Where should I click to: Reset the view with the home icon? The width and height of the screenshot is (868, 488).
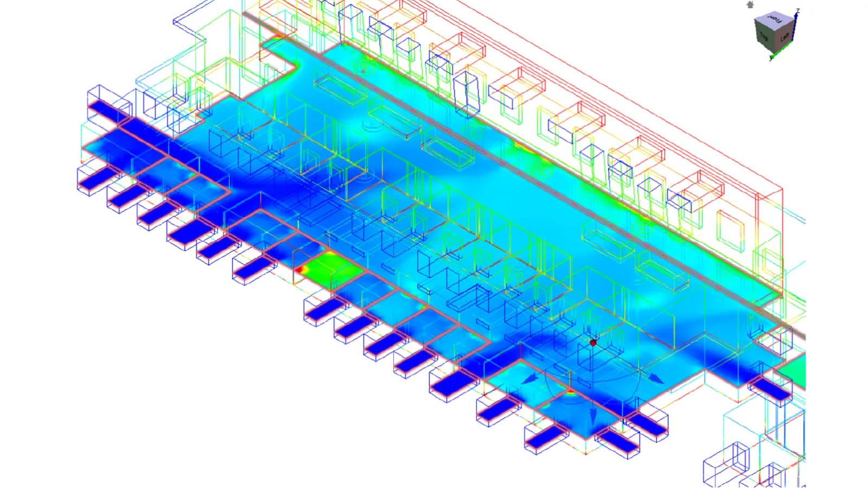point(750,5)
